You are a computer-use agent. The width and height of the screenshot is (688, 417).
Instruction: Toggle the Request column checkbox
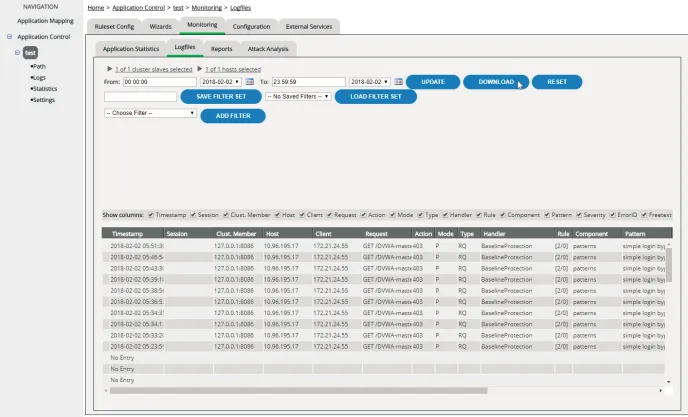[329, 215]
